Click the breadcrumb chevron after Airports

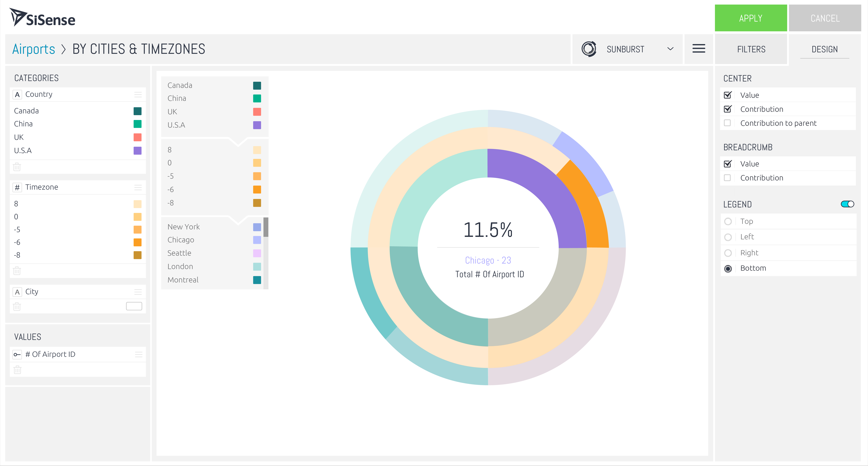tap(63, 49)
